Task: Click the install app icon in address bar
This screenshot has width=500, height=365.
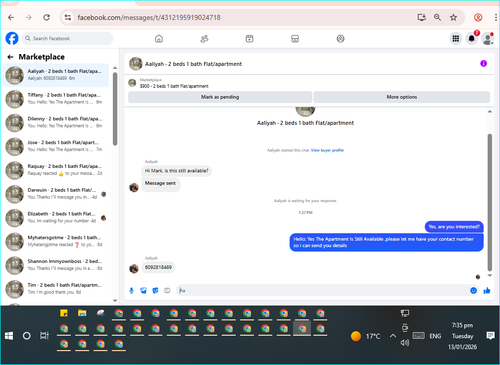Action: (x=422, y=17)
